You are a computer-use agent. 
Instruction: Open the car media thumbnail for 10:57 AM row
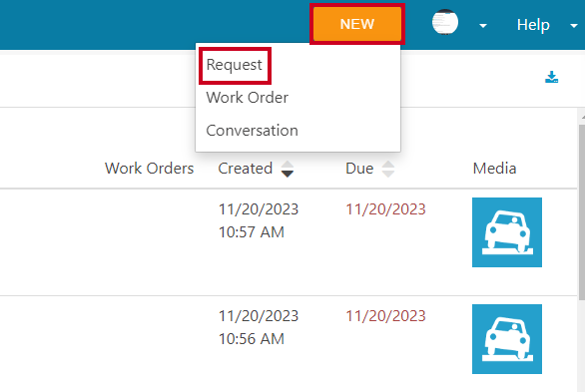click(x=507, y=232)
